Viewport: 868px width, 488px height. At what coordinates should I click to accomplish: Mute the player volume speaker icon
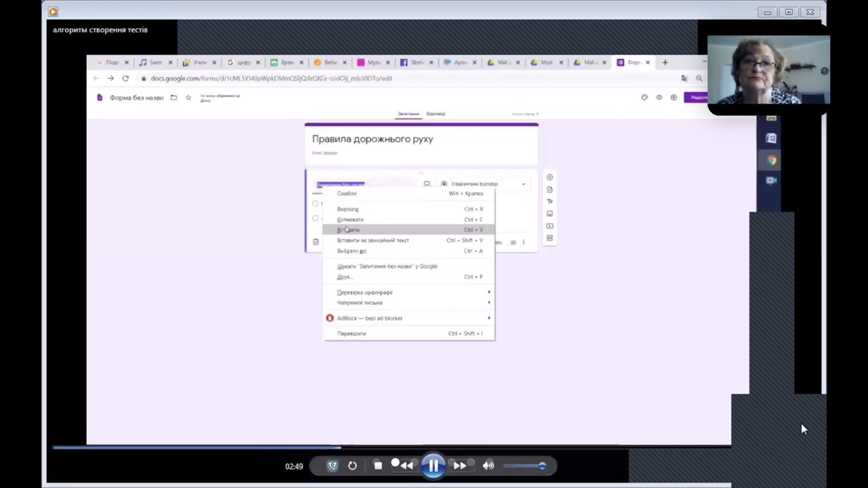[x=488, y=466]
